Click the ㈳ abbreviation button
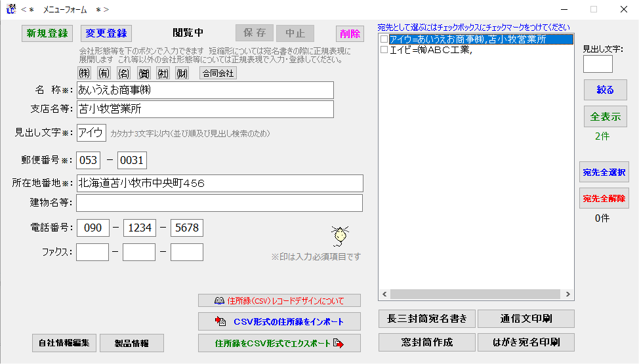The height and width of the screenshot is (364, 639). pos(163,73)
